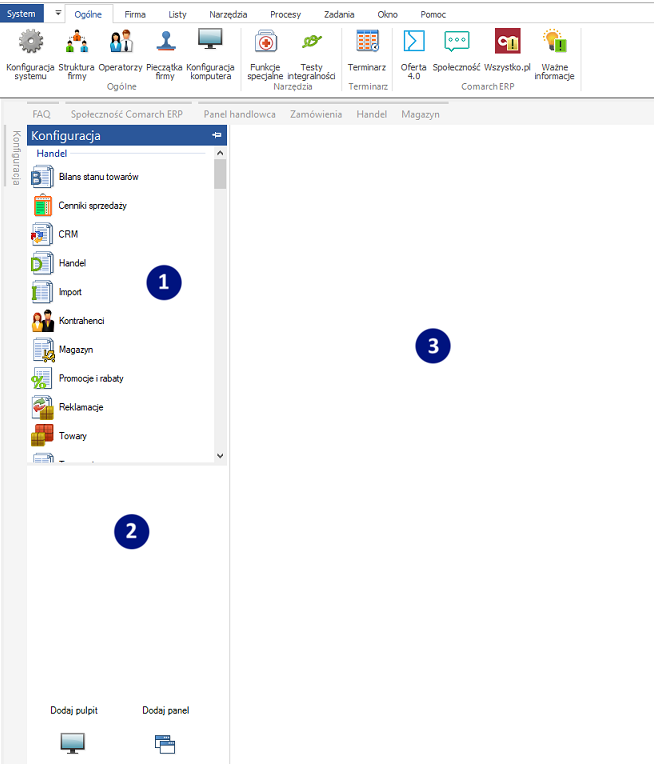Viewport: 654px width, 764px height.
Task: Pin the Konfiguracja panel
Action: pos(217,135)
